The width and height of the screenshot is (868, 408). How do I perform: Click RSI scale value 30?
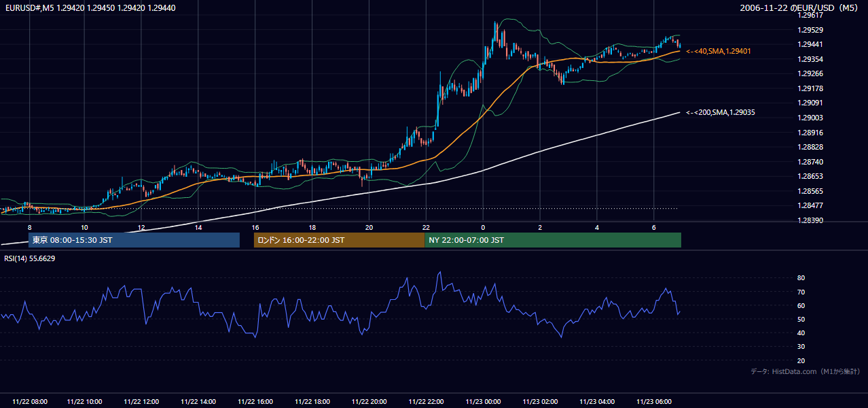tap(801, 347)
